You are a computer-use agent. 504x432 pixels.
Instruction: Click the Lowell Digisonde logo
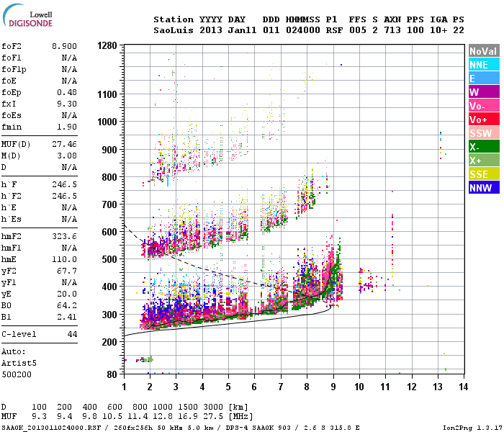[x=27, y=16]
